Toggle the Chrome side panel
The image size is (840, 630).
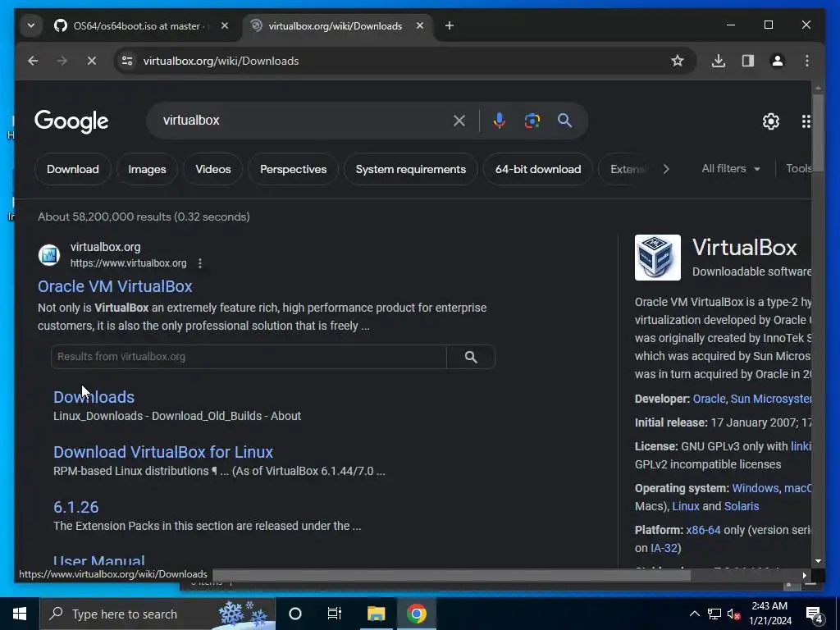coord(748,61)
